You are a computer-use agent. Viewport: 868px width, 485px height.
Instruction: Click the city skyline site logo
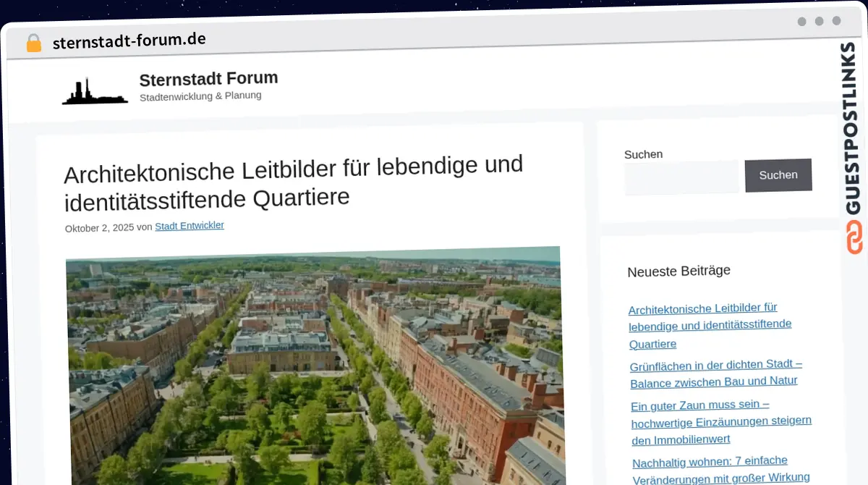(94, 92)
